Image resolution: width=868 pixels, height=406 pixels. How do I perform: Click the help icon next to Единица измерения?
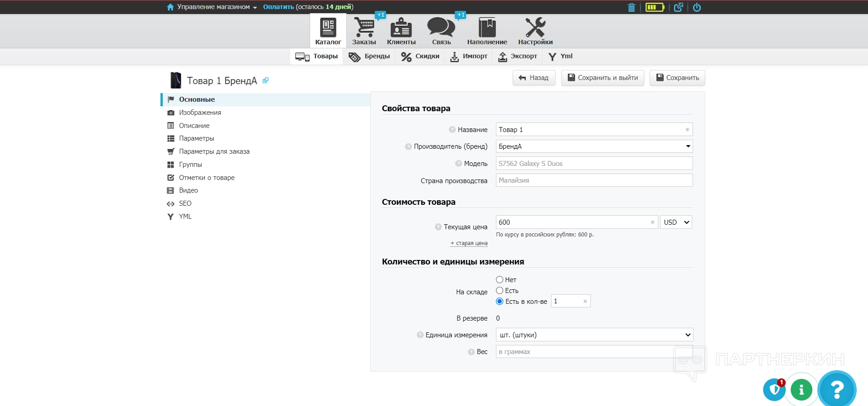420,335
